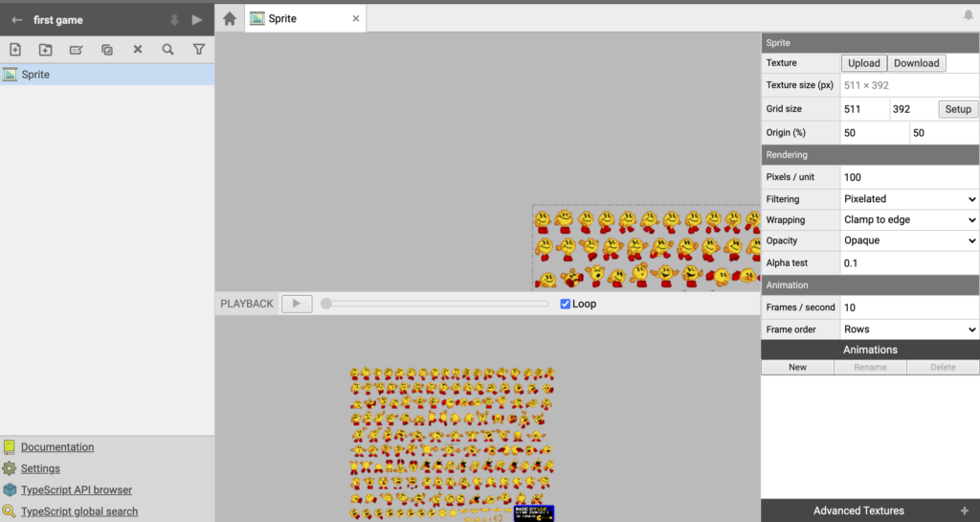This screenshot has width=980, height=522.
Task: Click the Delete animation button
Action: 943,367
